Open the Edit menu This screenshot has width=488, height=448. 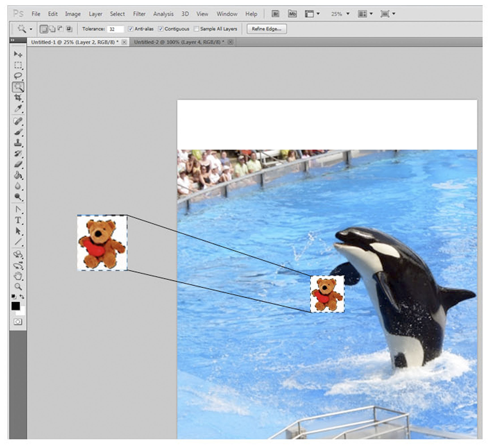53,14
